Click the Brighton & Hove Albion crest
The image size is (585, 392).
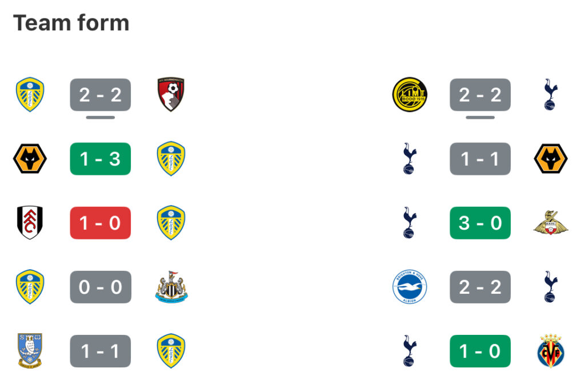pyautogui.click(x=410, y=287)
